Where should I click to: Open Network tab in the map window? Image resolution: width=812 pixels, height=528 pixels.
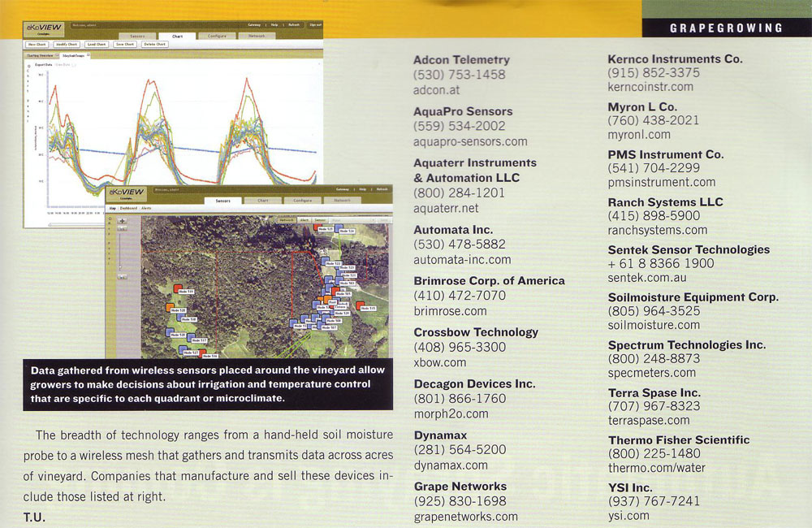[343, 200]
